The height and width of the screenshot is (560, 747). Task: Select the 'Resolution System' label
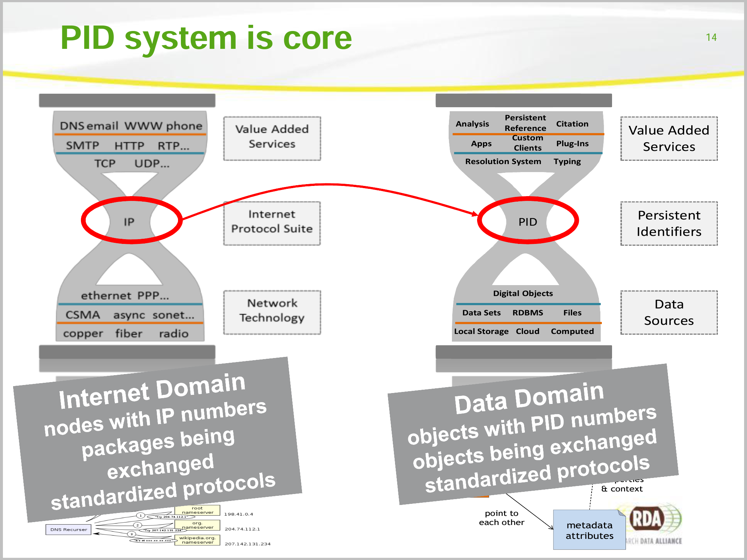click(503, 162)
